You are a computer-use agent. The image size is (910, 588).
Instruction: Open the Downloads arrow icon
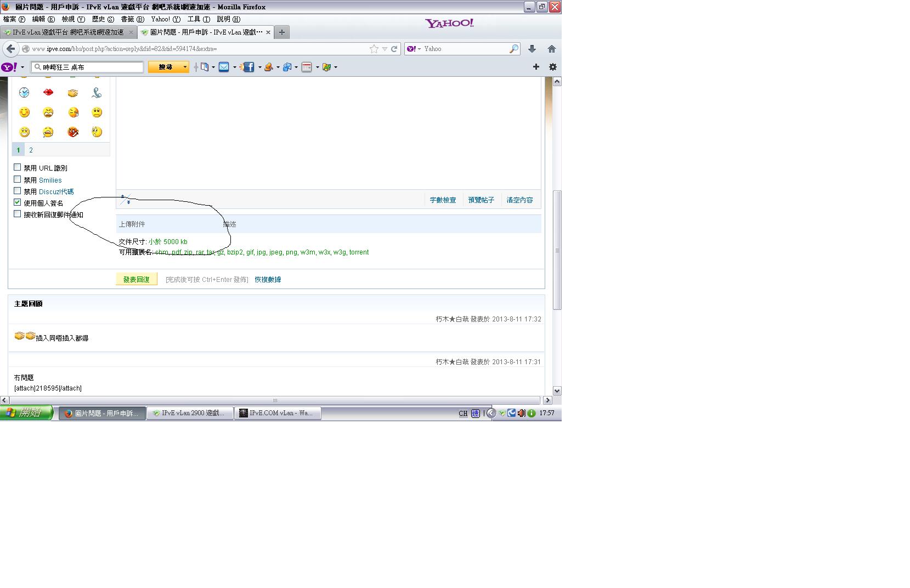click(x=532, y=49)
